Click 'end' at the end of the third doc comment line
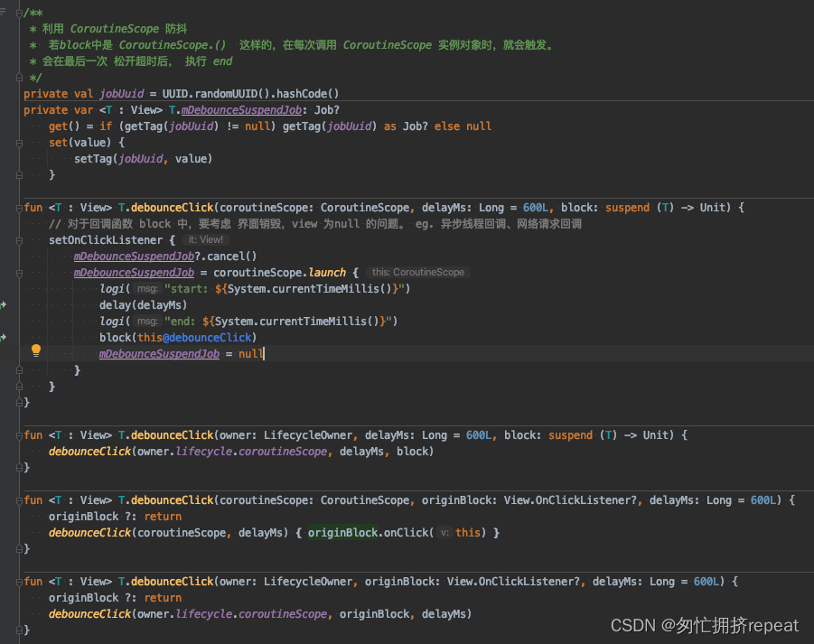The image size is (814, 644). [223, 61]
